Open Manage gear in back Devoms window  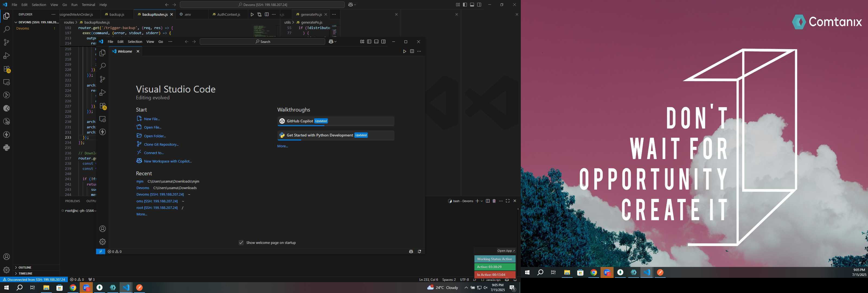pyautogui.click(x=7, y=270)
